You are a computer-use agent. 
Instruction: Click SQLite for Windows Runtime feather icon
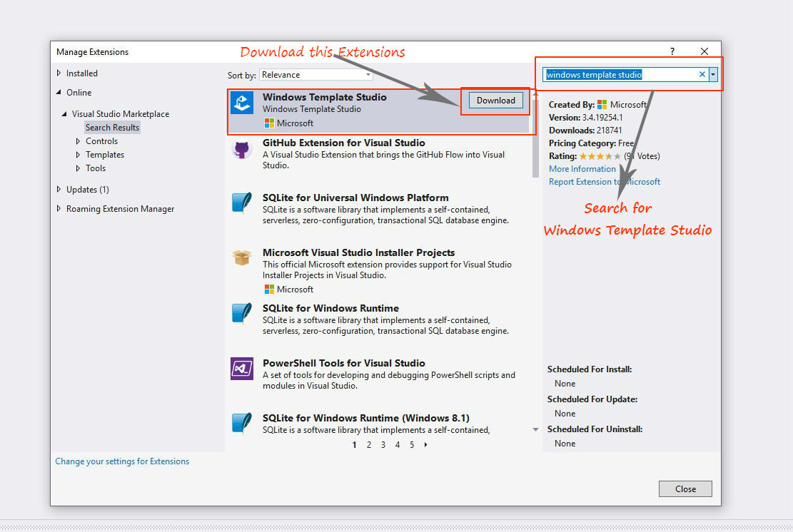(242, 314)
